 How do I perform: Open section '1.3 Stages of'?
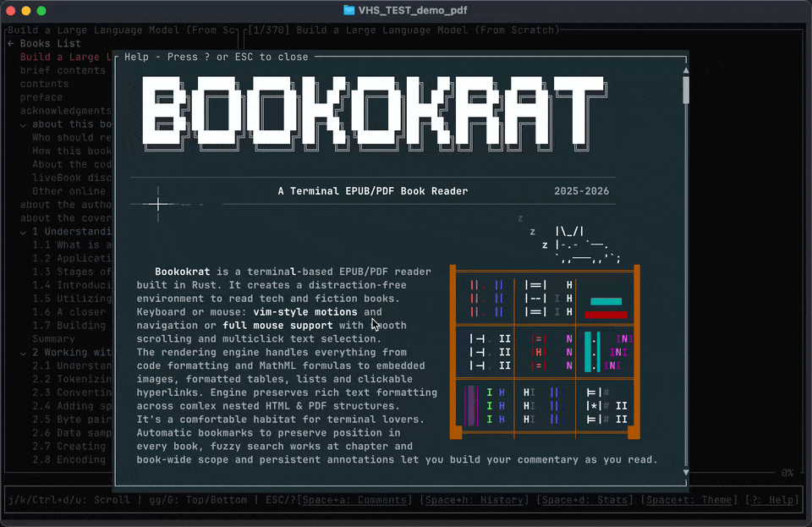[72, 272]
